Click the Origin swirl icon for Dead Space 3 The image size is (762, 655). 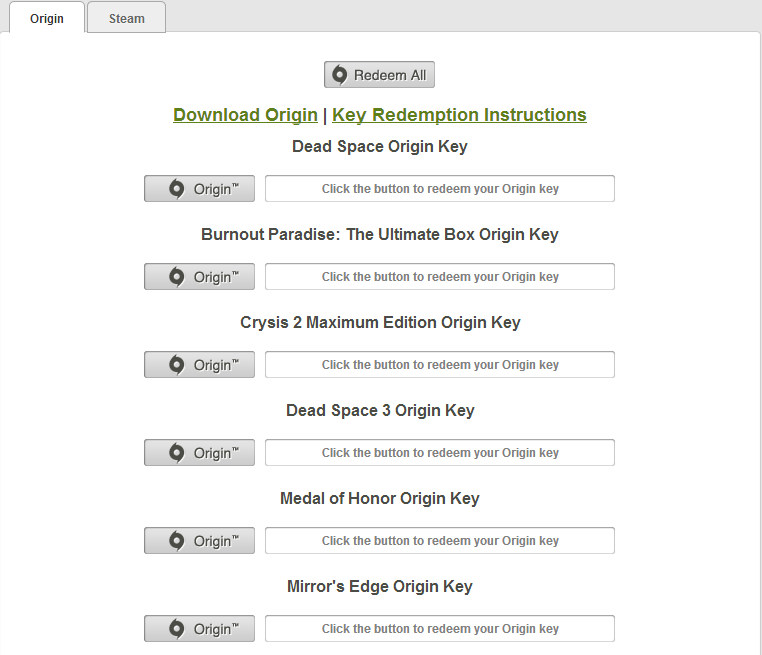coord(176,452)
